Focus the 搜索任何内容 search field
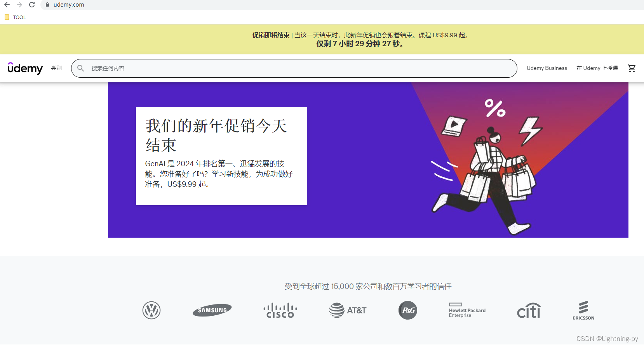The width and height of the screenshot is (644, 346). (x=294, y=68)
